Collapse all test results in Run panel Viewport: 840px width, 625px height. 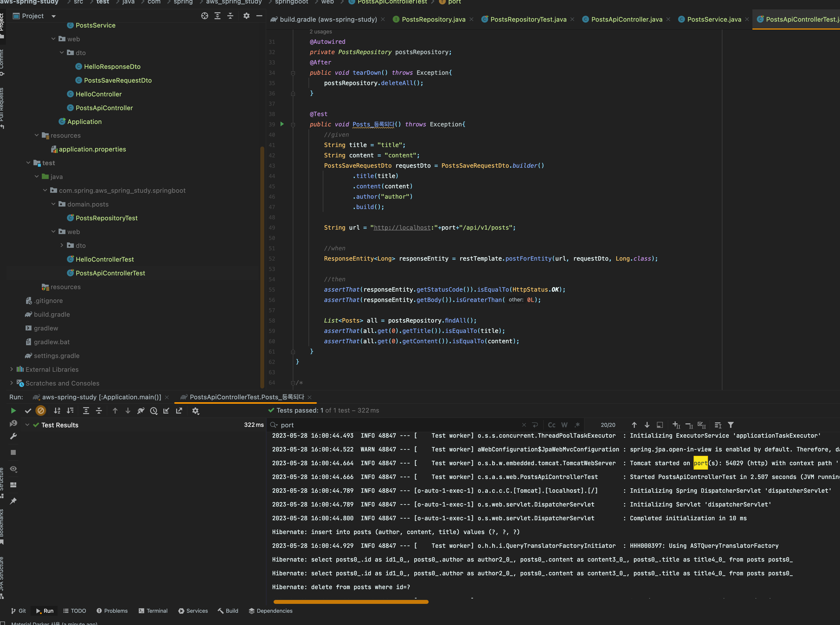(x=99, y=411)
